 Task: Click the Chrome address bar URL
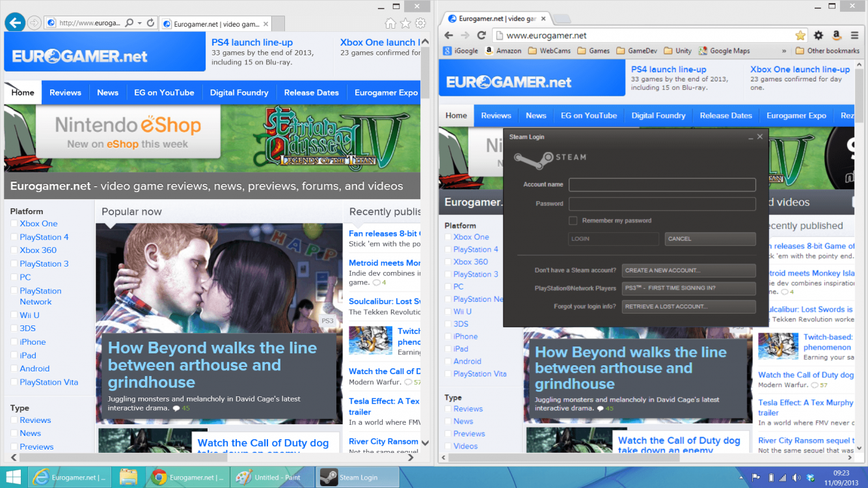(547, 36)
